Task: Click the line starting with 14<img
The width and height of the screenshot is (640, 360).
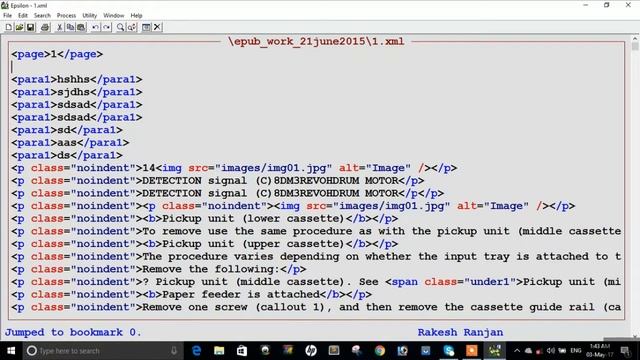Action: click(234, 168)
